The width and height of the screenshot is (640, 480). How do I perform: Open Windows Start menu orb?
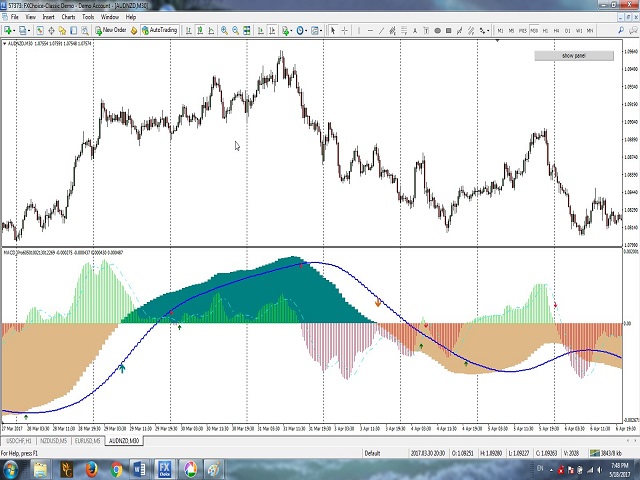[x=10, y=469]
